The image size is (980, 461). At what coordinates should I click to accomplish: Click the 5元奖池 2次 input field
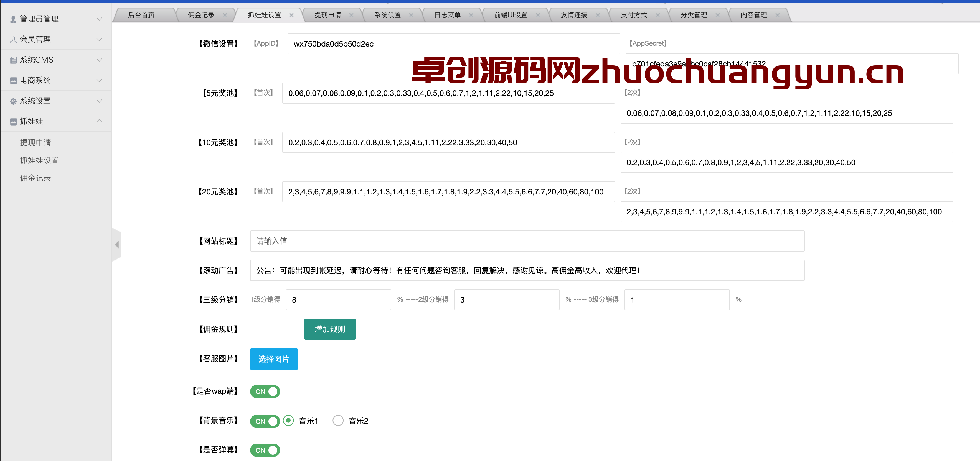[x=787, y=113]
